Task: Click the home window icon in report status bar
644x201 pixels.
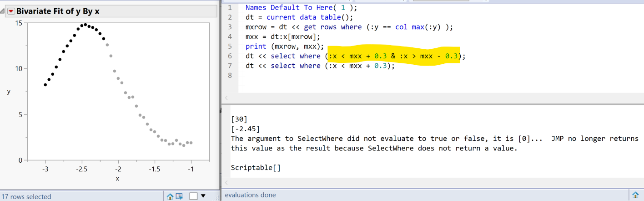Action: click(170, 196)
